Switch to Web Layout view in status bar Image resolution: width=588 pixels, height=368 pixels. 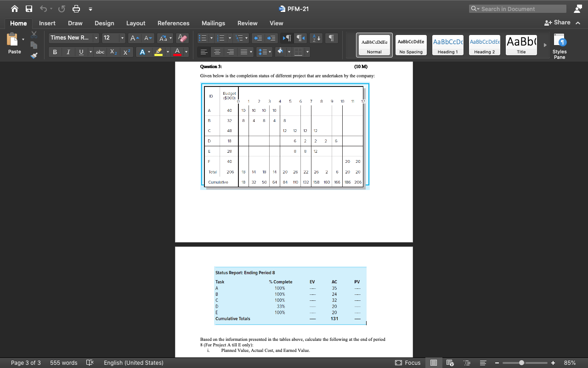coord(449,362)
